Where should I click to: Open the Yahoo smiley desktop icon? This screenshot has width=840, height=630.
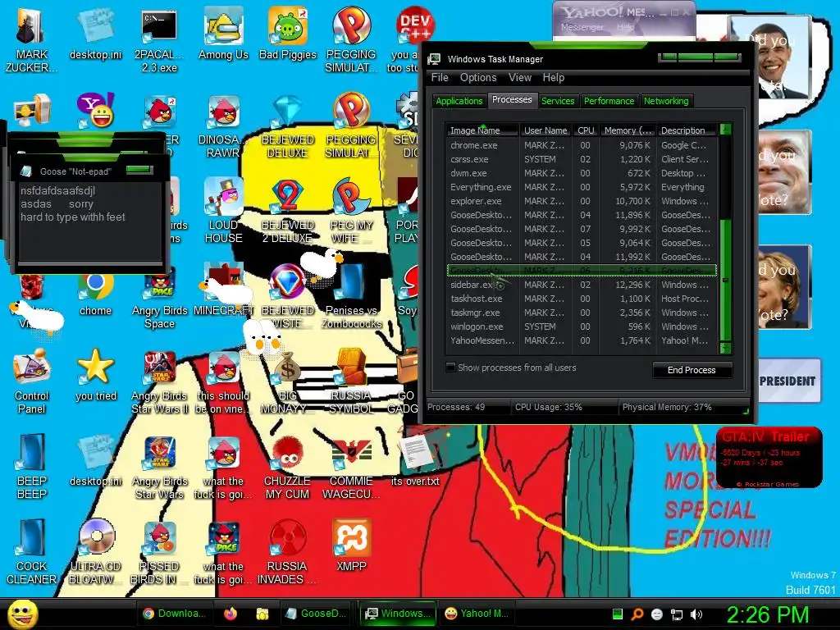95,111
